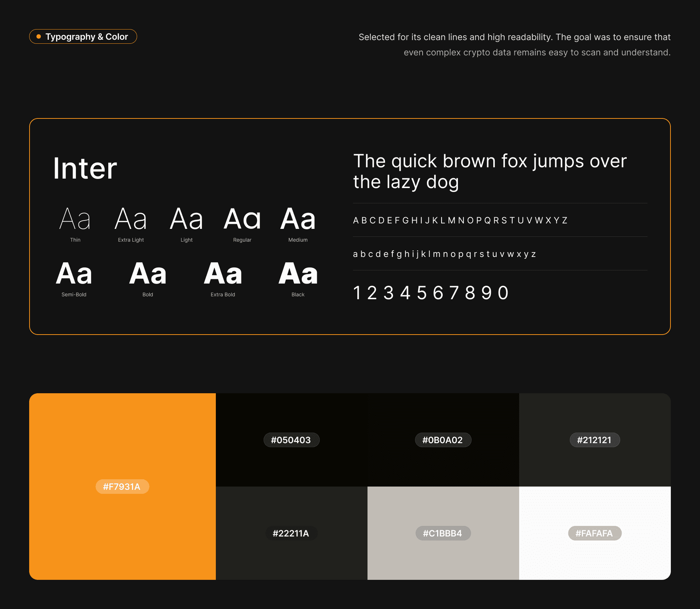Click the #212121 color swatch label

(x=594, y=440)
